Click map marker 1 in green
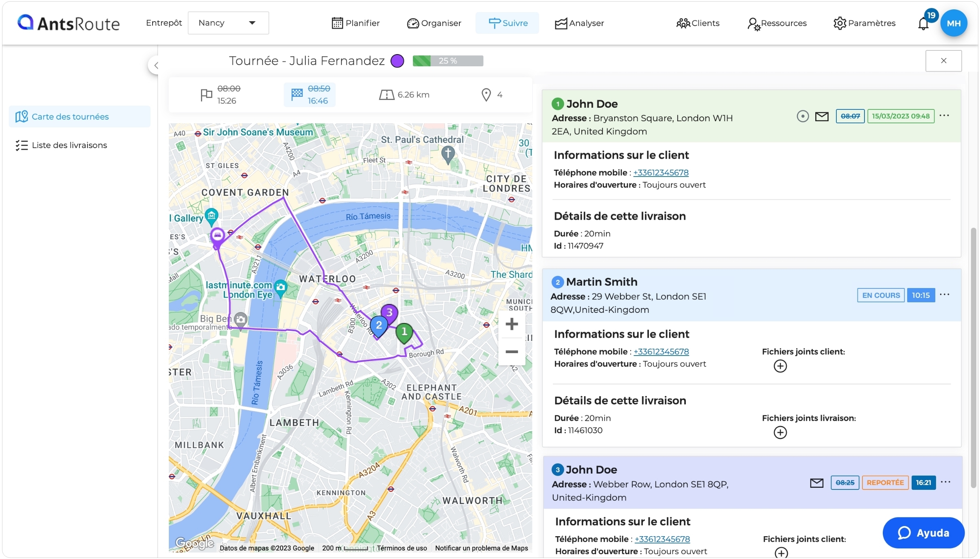Viewport: 980px width, 559px height. pos(404,333)
